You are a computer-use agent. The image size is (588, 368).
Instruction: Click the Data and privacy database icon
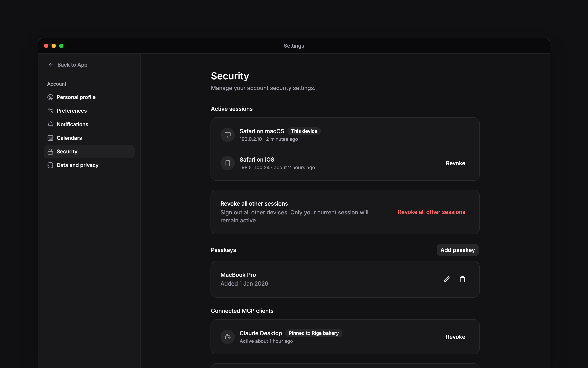click(x=50, y=165)
